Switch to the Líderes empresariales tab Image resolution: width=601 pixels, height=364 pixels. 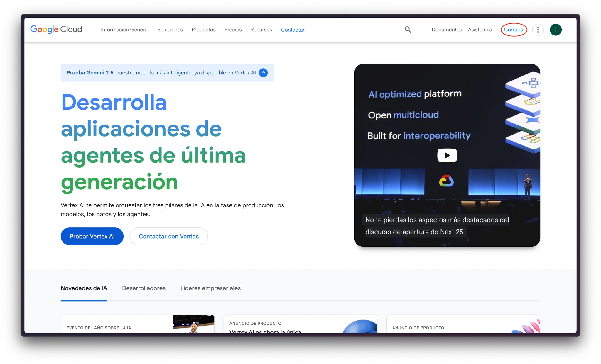(210, 288)
